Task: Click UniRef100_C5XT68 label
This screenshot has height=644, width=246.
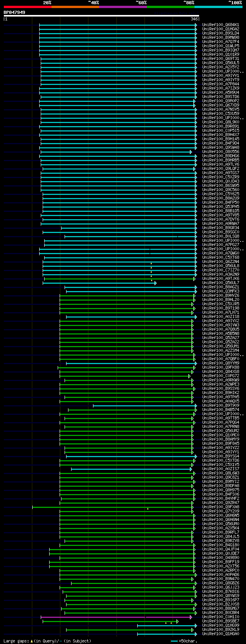Action: 221,257
